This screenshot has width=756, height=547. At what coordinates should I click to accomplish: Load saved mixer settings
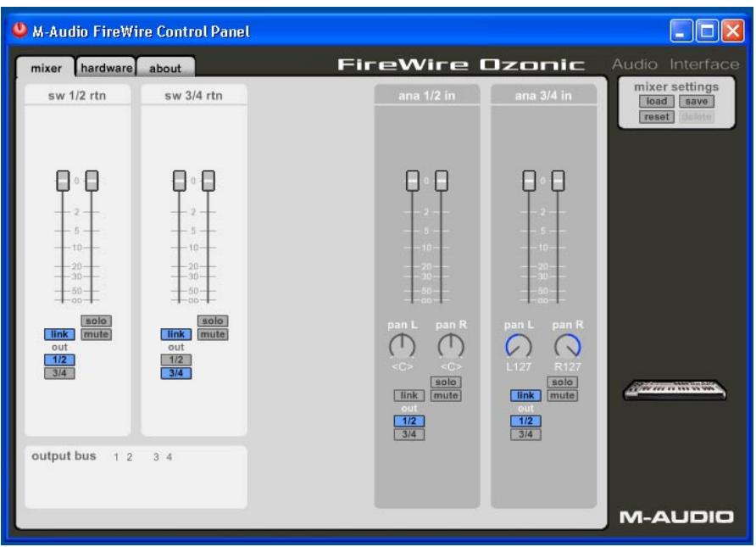pos(656,101)
